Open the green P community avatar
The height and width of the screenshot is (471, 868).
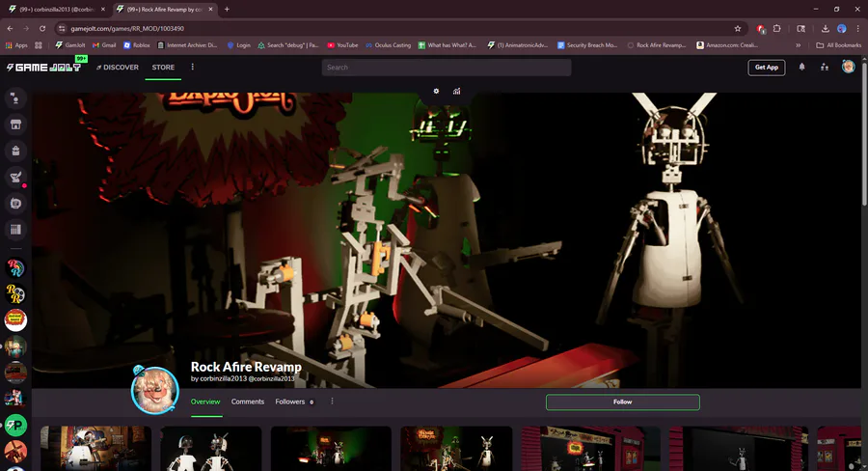pos(15,426)
